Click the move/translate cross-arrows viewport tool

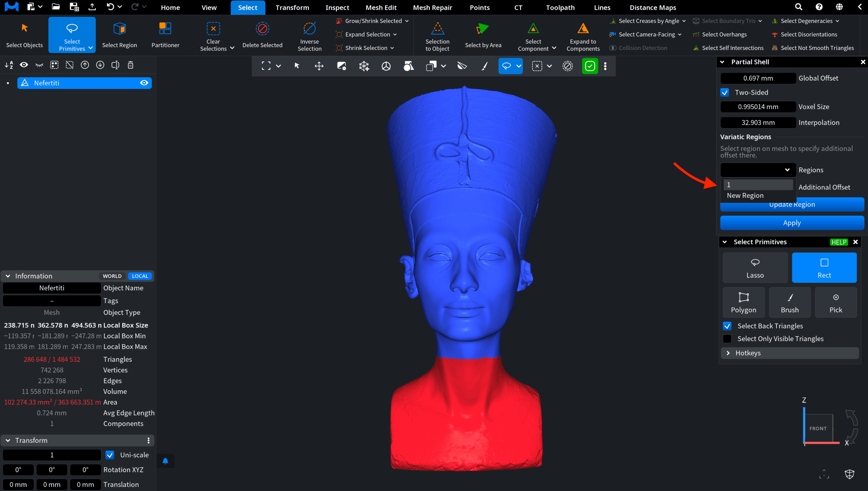pos(319,66)
